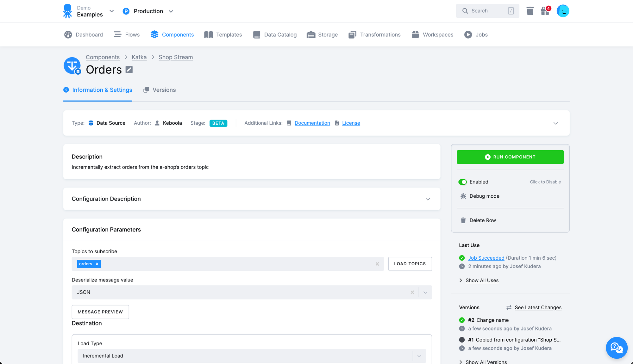
Task: Remove the orders topic tag
Action: [x=97, y=263]
